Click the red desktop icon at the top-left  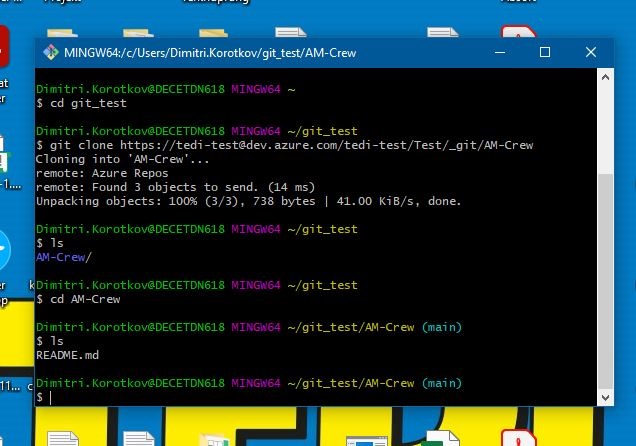[x=4, y=46]
